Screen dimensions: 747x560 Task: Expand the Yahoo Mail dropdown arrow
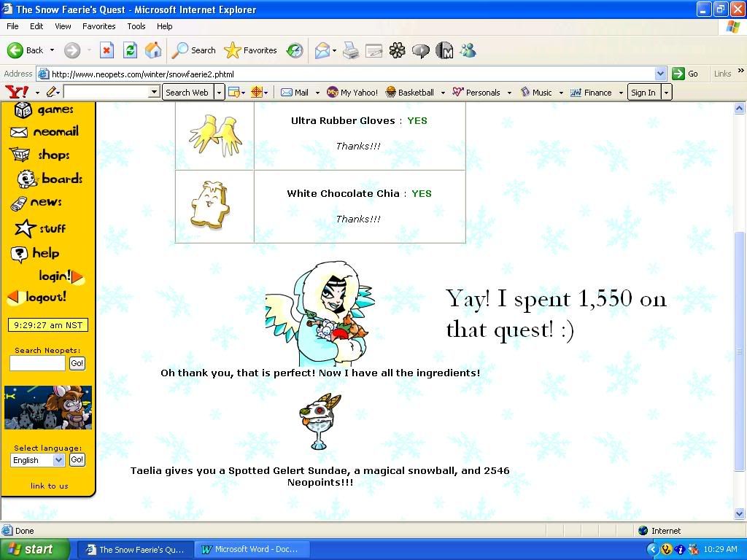pos(317,93)
